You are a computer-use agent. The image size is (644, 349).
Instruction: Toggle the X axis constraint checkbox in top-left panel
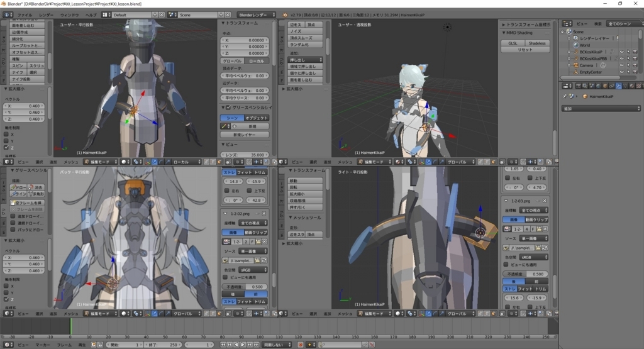click(x=6, y=135)
